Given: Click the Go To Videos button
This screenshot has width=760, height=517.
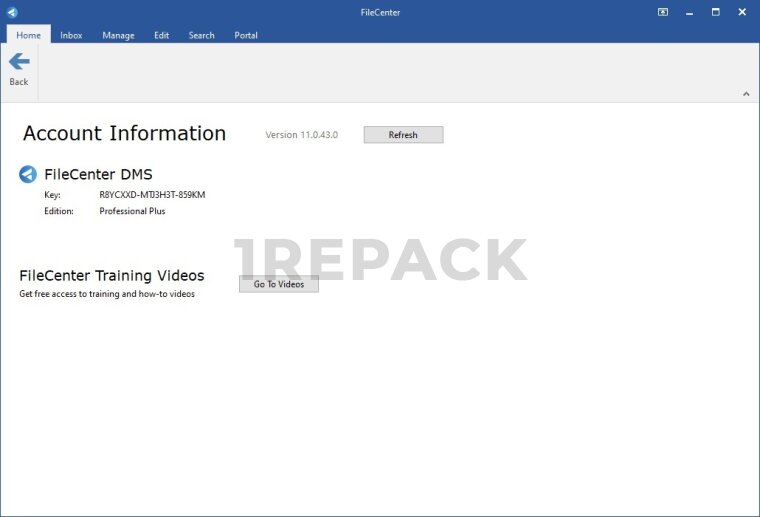Looking at the screenshot, I should tap(278, 284).
